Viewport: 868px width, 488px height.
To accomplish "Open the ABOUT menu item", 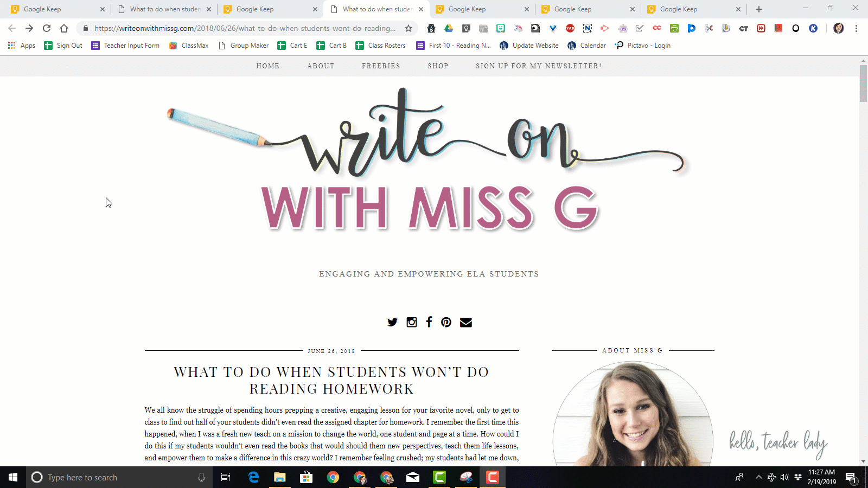I will (321, 66).
